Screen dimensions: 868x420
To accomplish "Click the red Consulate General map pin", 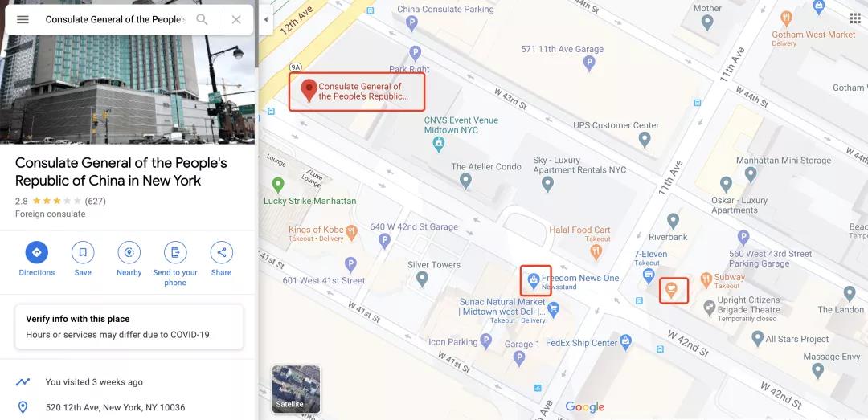I will 309,90.
